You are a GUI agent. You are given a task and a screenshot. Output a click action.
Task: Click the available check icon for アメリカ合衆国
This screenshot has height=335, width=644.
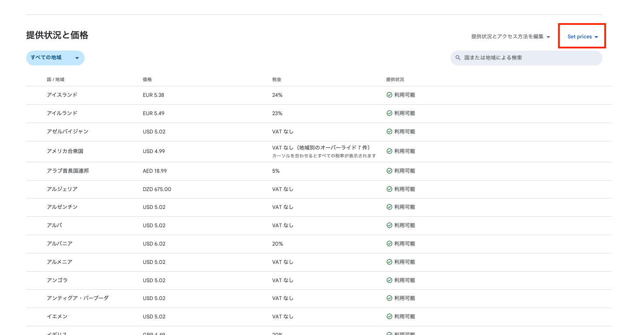(x=389, y=151)
